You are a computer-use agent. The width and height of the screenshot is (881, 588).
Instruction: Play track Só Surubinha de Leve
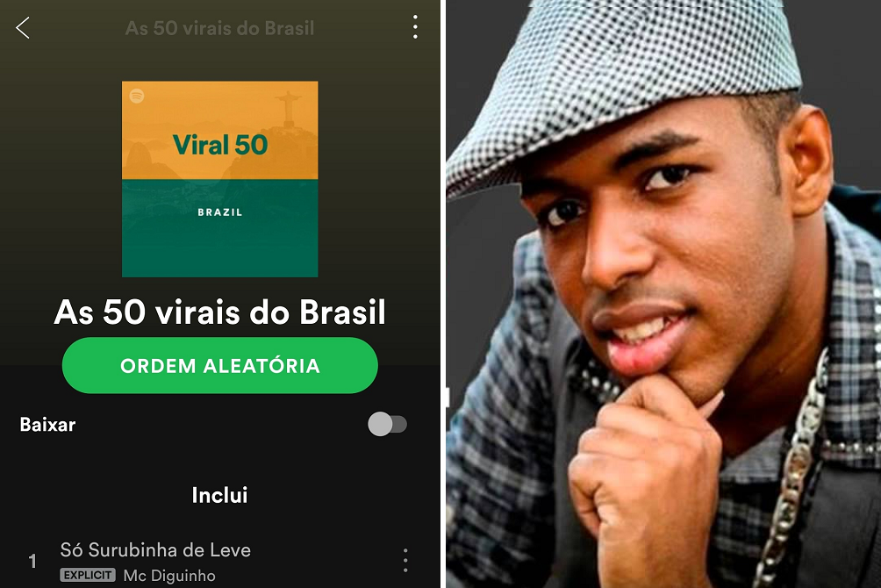tap(155, 549)
